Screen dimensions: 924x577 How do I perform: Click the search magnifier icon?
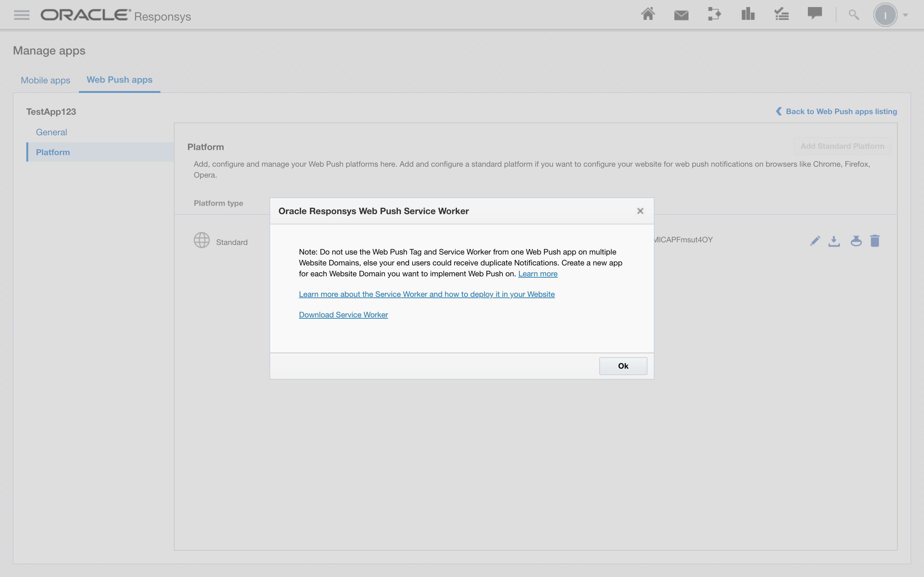tap(853, 15)
